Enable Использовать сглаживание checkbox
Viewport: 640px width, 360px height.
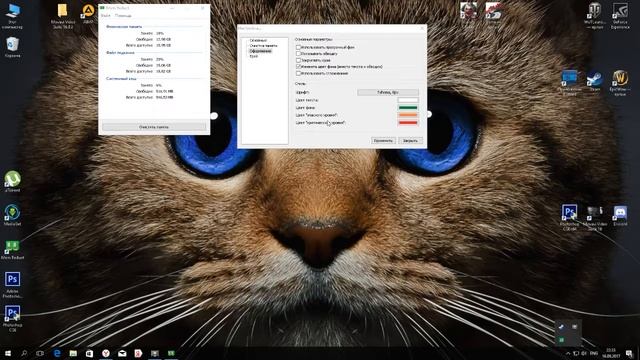click(298, 73)
